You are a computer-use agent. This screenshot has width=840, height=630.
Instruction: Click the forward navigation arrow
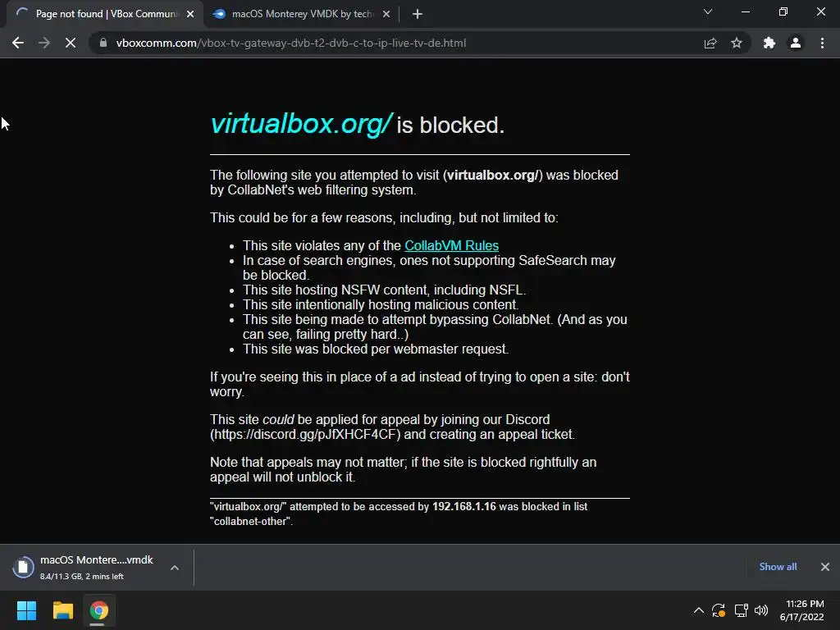44,43
